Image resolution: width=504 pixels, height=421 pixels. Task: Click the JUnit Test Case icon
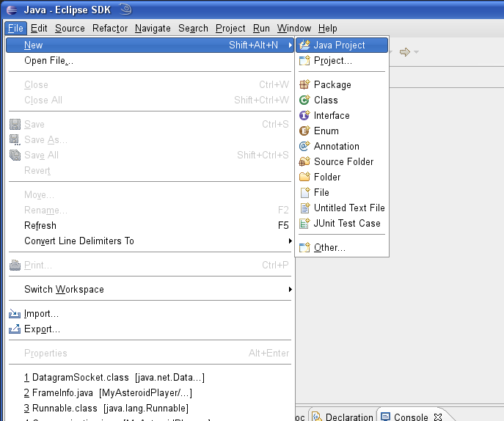click(304, 223)
